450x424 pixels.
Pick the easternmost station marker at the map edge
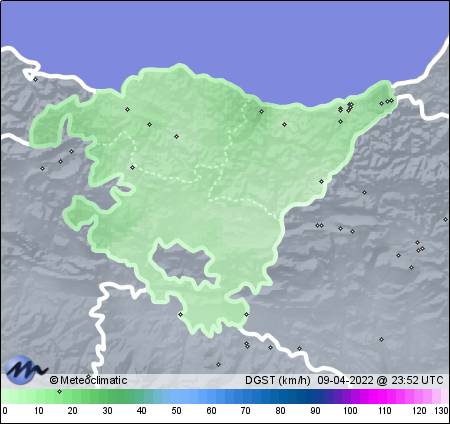click(445, 219)
